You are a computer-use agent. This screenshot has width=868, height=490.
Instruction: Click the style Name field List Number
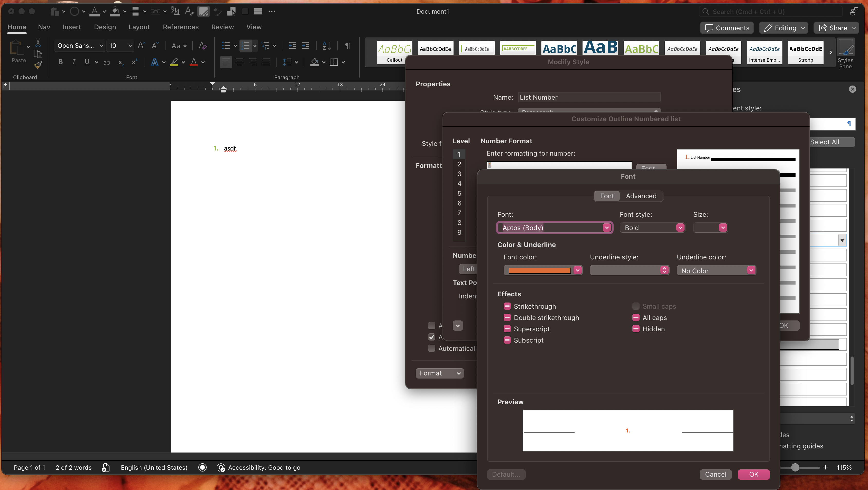tap(589, 97)
